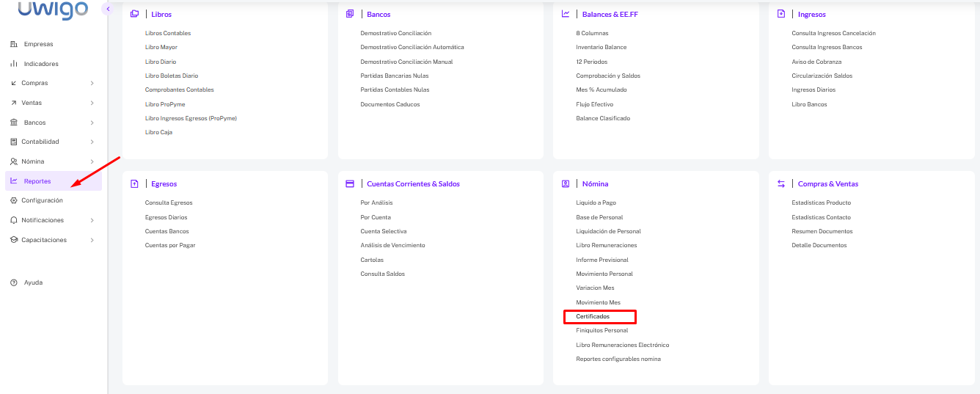The height and width of the screenshot is (394, 980).
Task: Click the Libros section books icon
Action: click(x=134, y=14)
